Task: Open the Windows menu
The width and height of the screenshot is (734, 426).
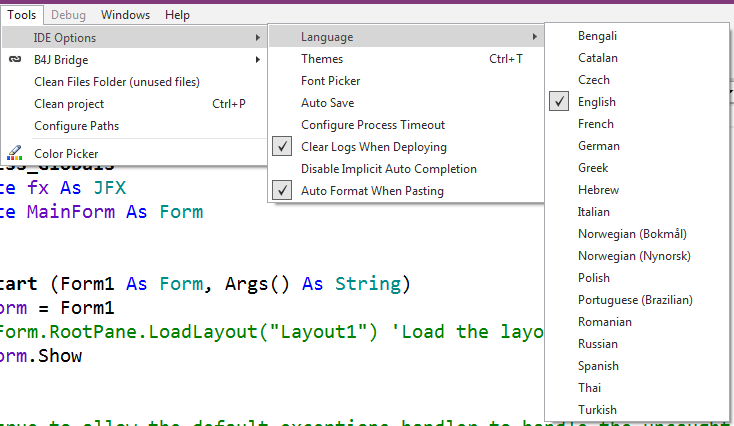Action: tap(125, 15)
